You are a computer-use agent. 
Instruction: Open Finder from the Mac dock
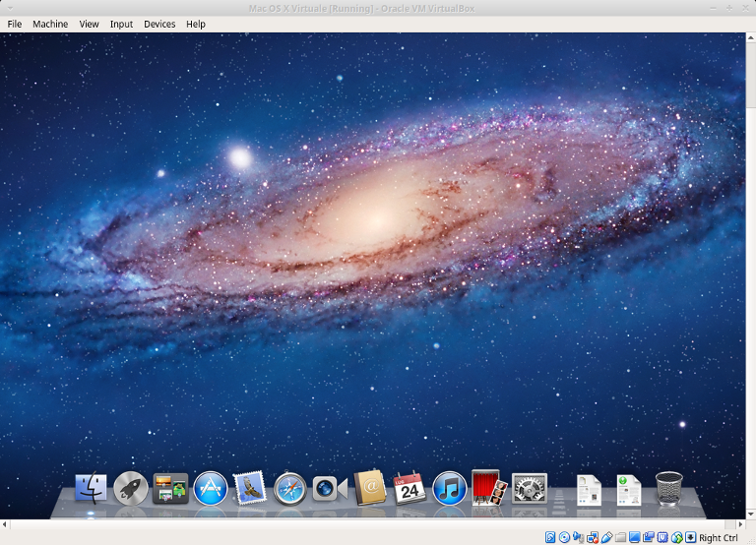tap(91, 488)
